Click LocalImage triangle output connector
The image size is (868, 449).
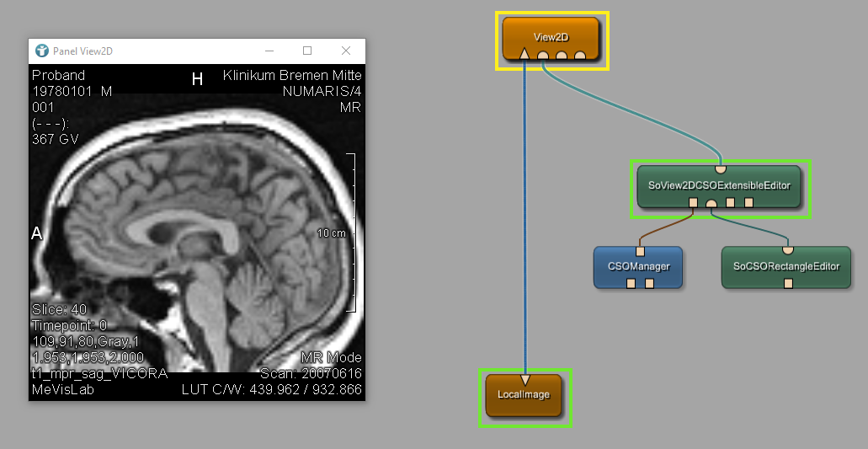525,377
